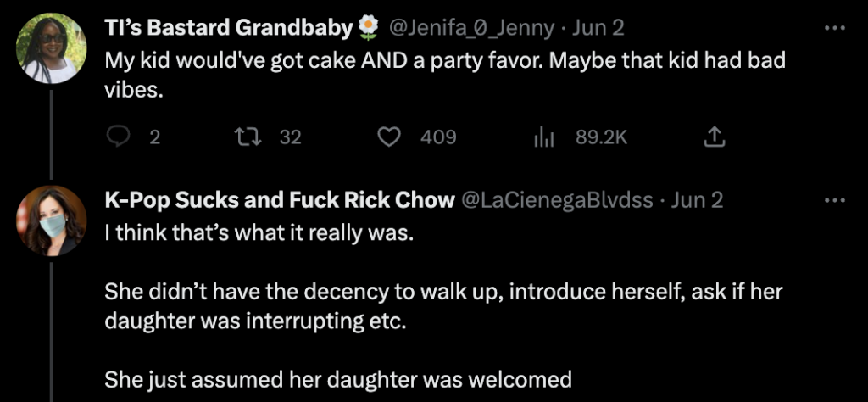Viewport: 868px width, 402px height.
Task: View analytics showing 89.2K views
Action: coord(544,137)
